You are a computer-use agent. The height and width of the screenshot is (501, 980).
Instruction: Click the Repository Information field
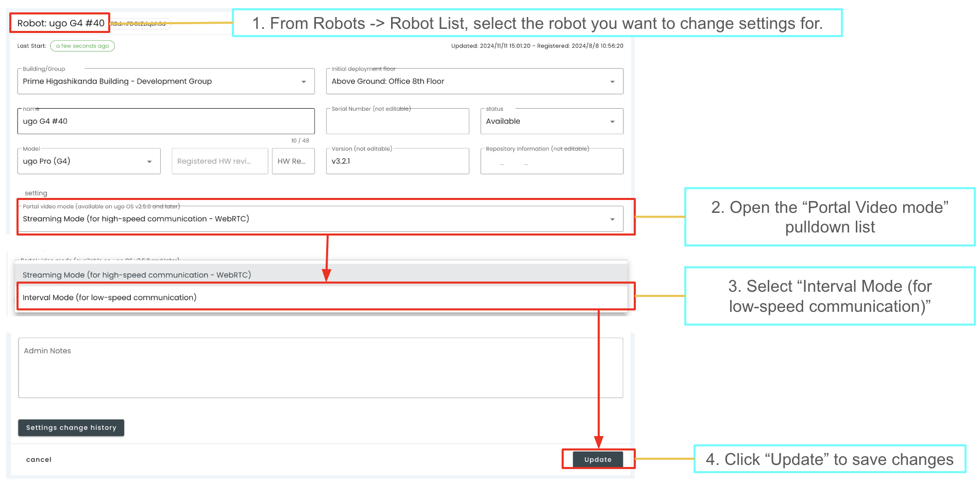pyautogui.click(x=552, y=161)
